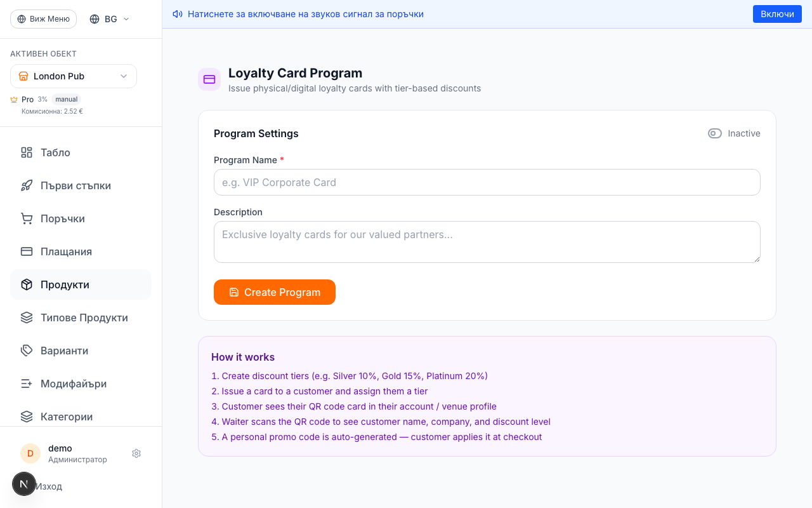Click into the Description text area
This screenshot has height=508, width=812.
487,242
